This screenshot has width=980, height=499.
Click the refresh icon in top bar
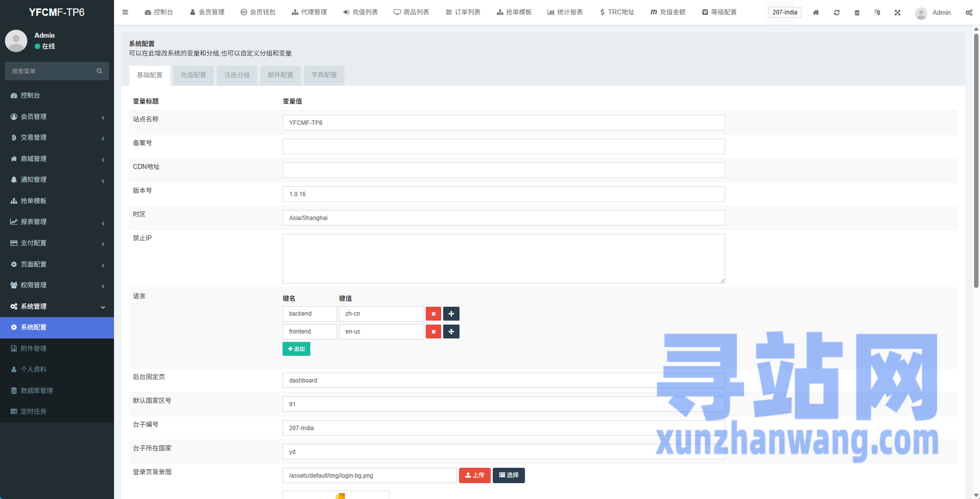tap(837, 12)
